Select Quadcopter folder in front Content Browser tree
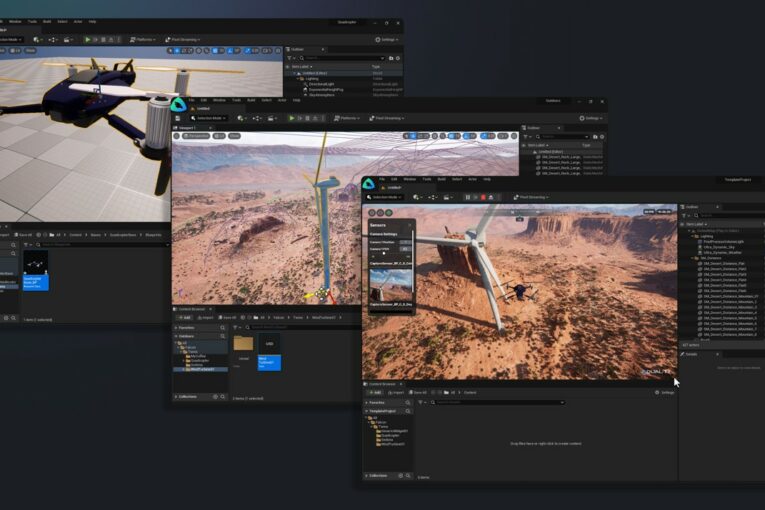The width and height of the screenshot is (765, 510). (x=390, y=435)
